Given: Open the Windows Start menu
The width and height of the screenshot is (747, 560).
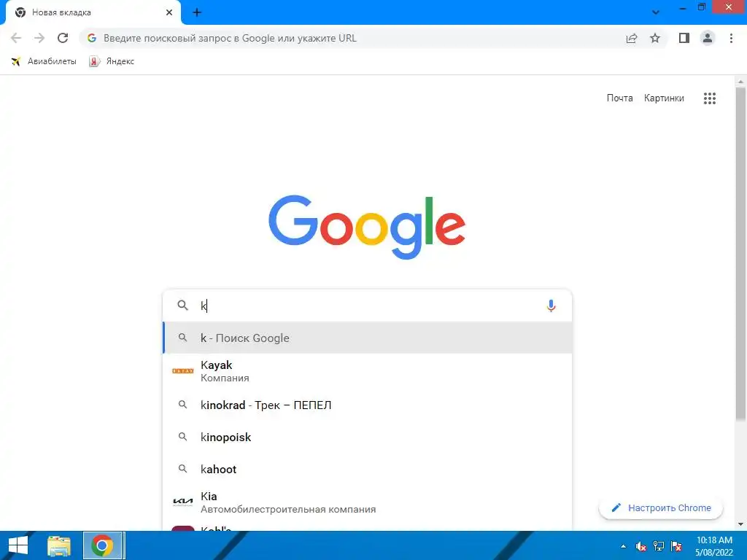Looking at the screenshot, I should pos(18,545).
